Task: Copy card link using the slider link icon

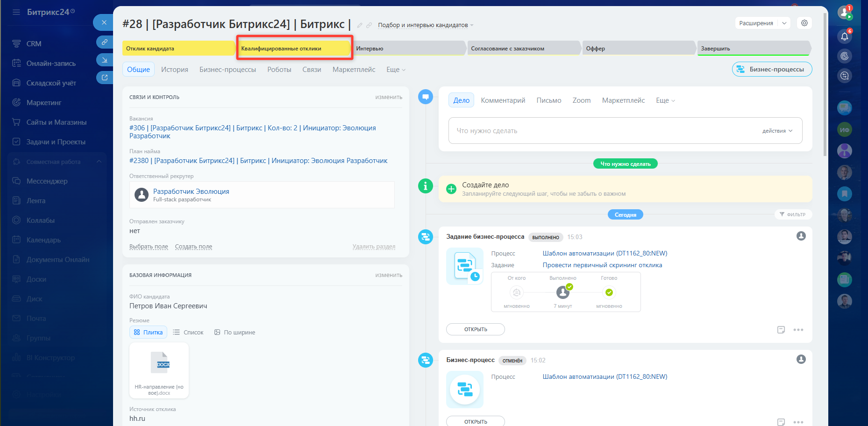Action: [104, 42]
